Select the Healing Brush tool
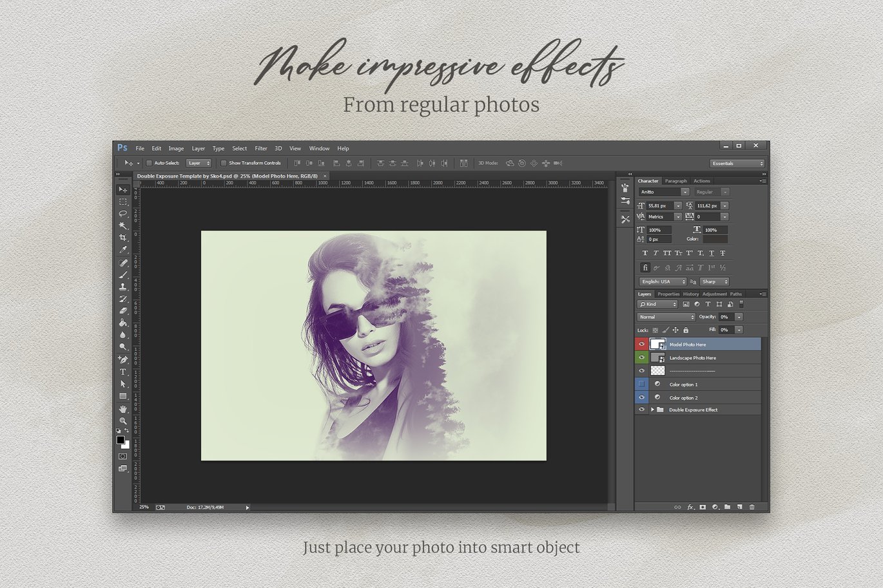 click(122, 263)
